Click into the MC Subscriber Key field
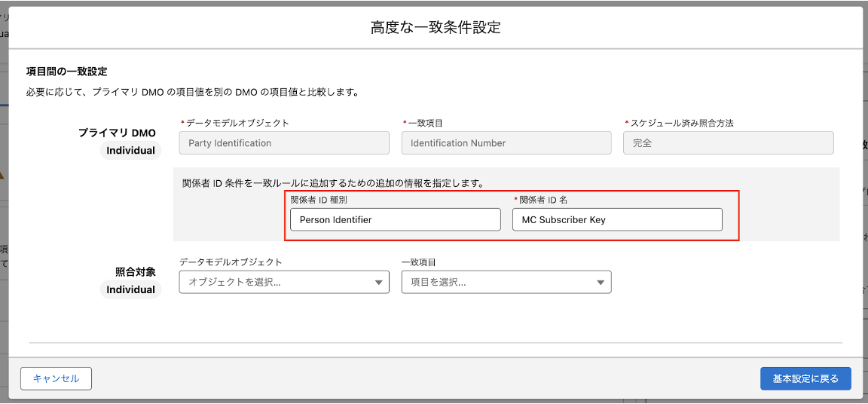Viewport: 868px width, 404px height. (616, 220)
